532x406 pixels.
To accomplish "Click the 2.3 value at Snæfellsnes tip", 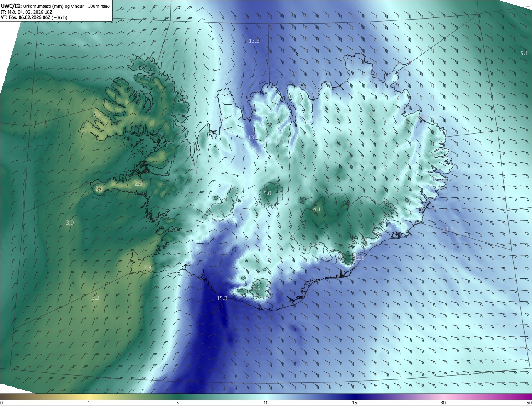I will pyautogui.click(x=99, y=189).
